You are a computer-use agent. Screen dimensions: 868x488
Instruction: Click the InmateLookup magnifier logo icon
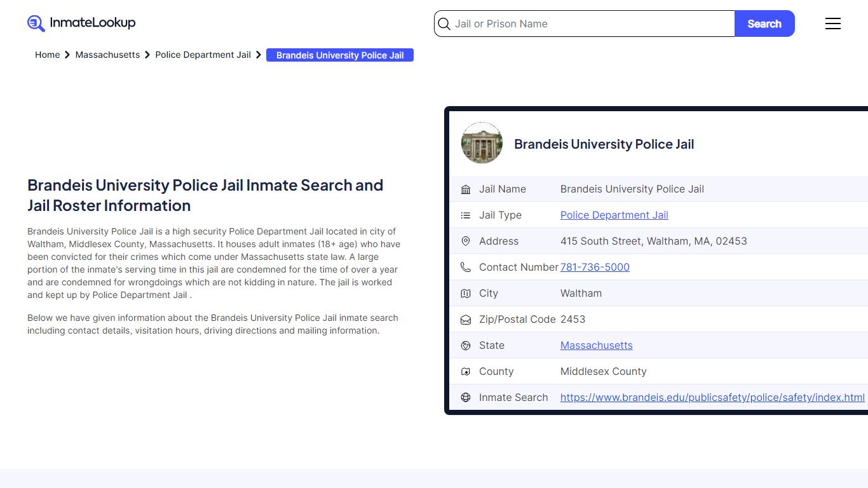(x=36, y=24)
